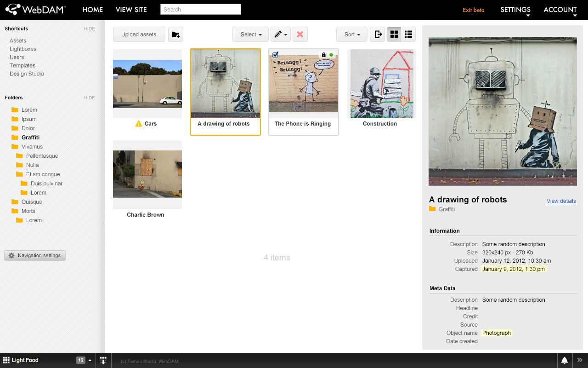Open the Lightboxes shortcut
The height and width of the screenshot is (368, 588).
click(23, 49)
